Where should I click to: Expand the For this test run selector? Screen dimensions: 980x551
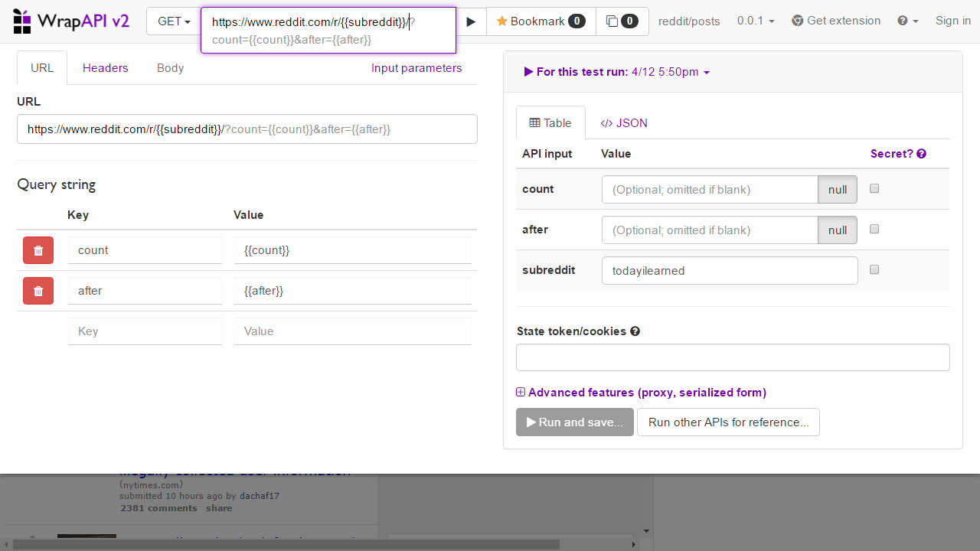(x=617, y=71)
